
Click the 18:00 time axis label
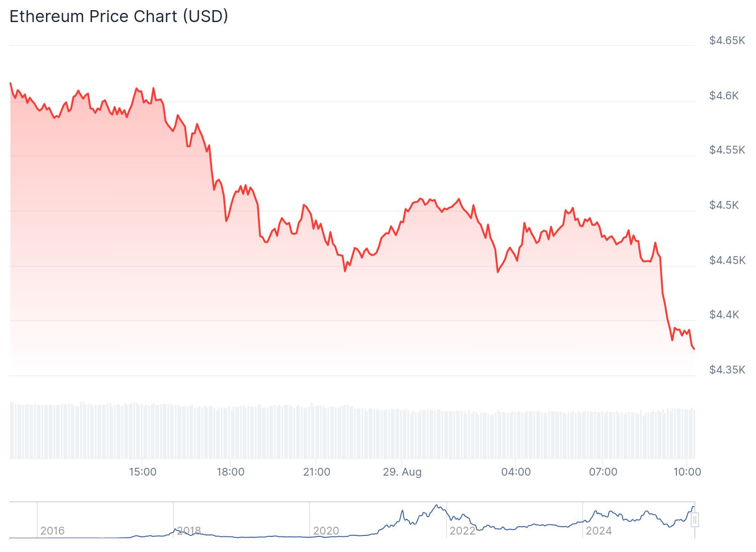230,472
